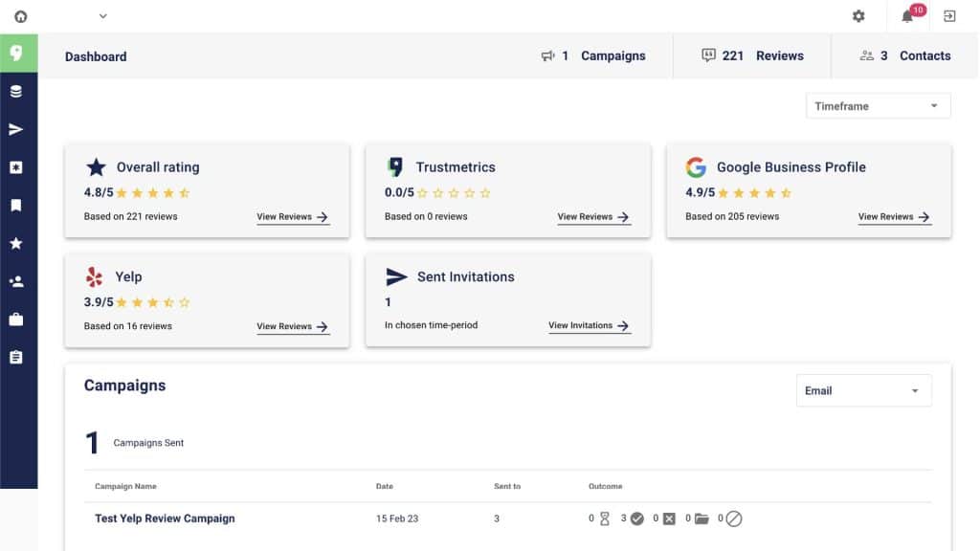Expand the Timeframe dropdown
980x551 pixels.
tap(879, 106)
